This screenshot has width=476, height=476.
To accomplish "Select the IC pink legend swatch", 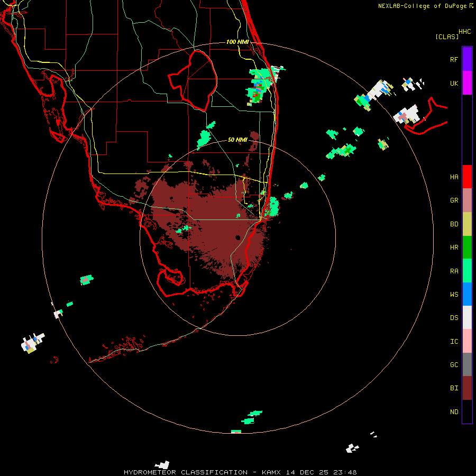I will pyautogui.click(x=467, y=341).
